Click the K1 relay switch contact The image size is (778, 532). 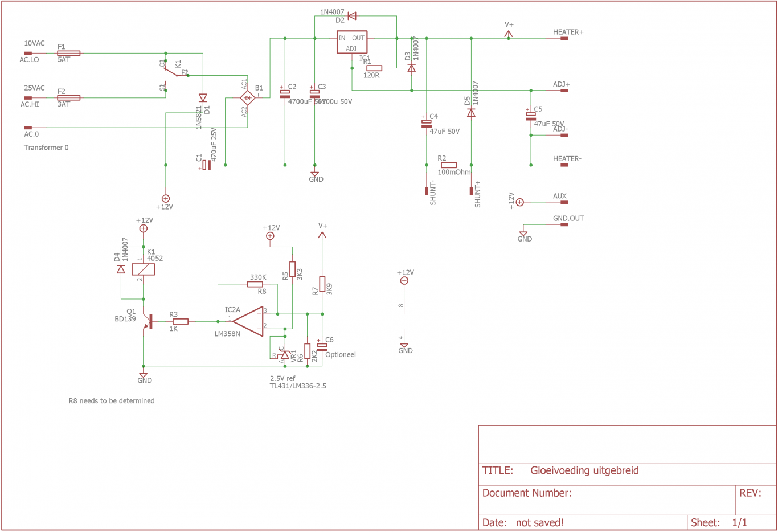click(x=172, y=73)
